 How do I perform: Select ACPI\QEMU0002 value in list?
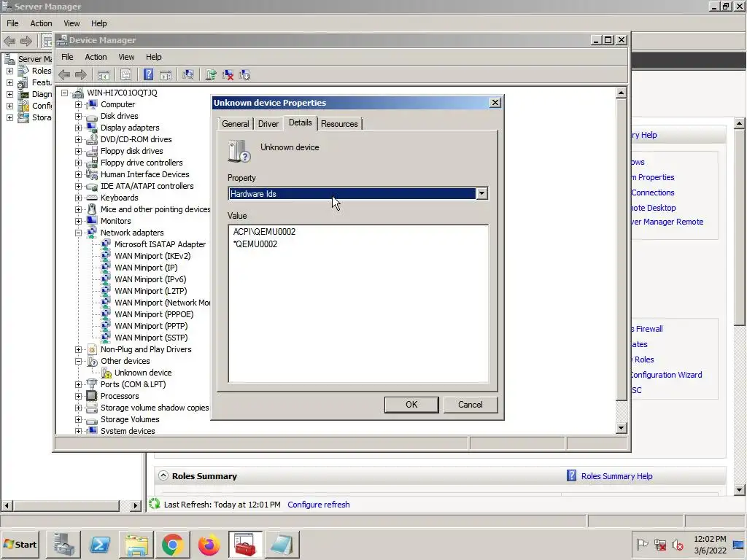coord(264,232)
